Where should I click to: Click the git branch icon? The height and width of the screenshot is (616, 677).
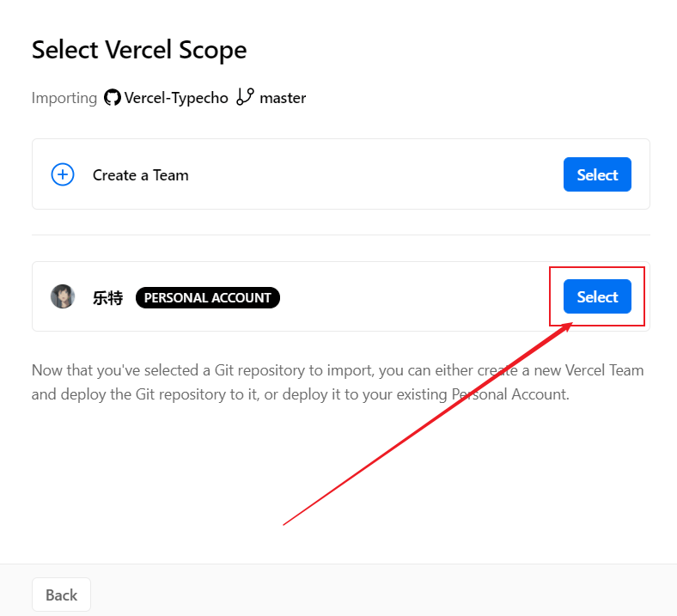(245, 97)
